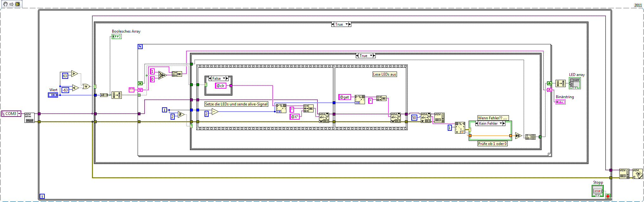The height and width of the screenshot is (202, 644).
Task: Select the VISA Flush Buffer node after VISA Read
Action: 439,118
